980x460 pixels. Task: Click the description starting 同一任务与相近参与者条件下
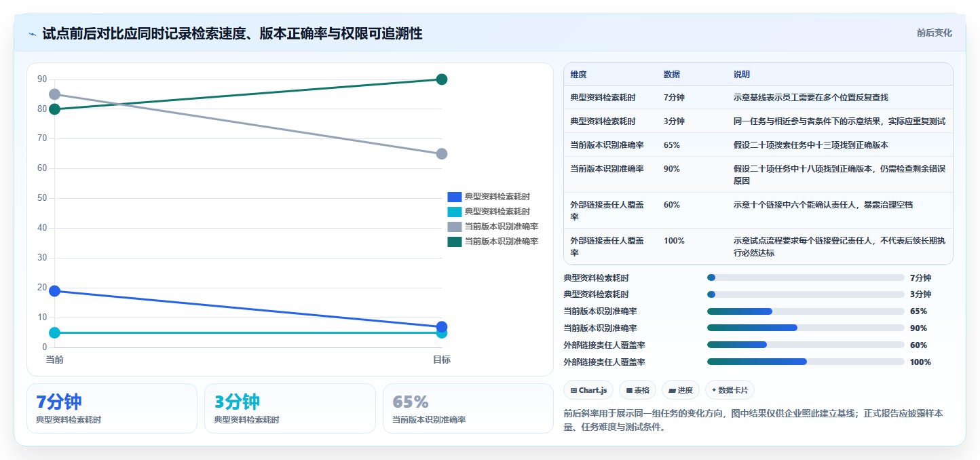pyautogui.click(x=840, y=121)
